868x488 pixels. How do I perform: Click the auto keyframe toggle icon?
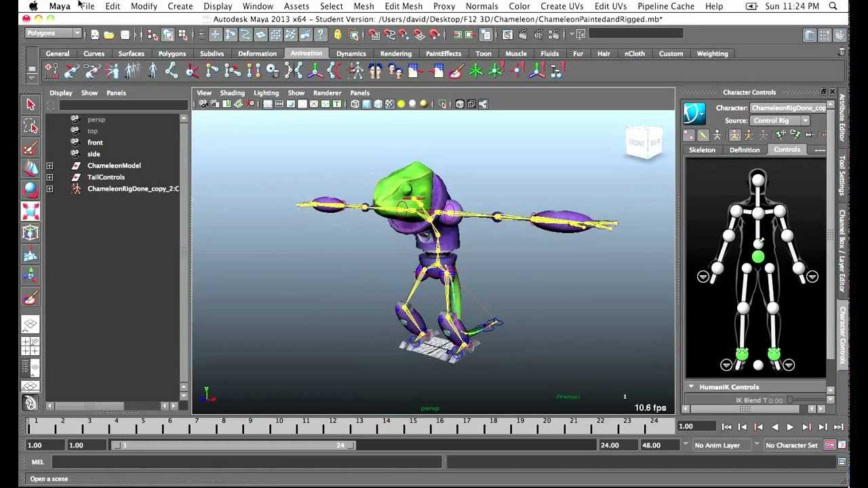(829, 445)
